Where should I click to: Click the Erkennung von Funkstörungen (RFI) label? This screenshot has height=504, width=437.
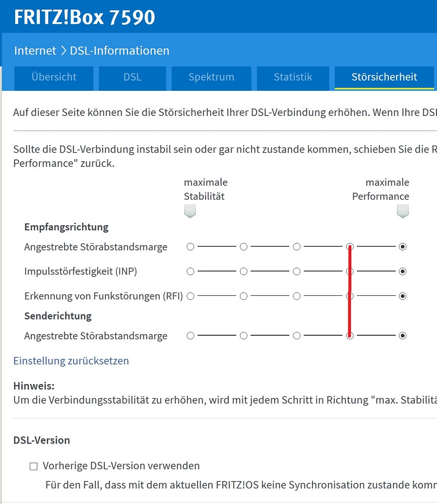click(103, 296)
